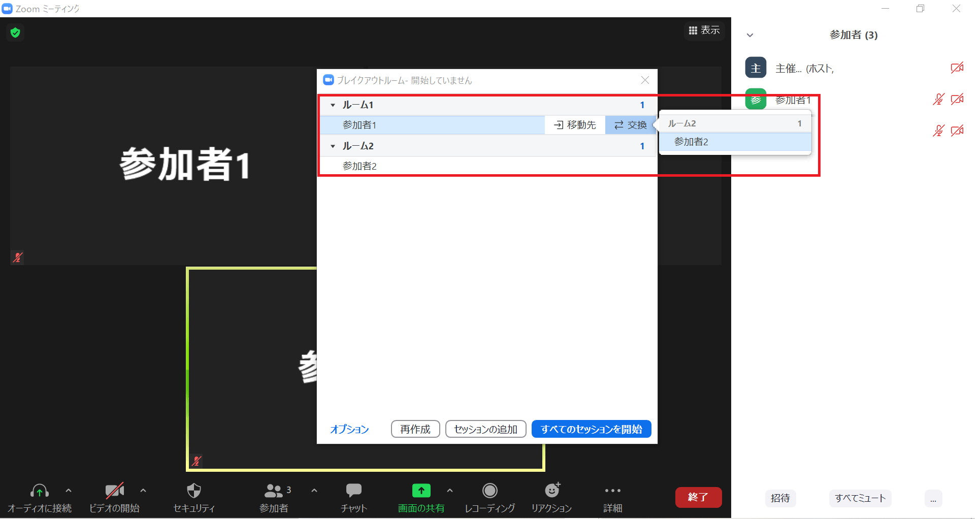Click the green encryption shield icon
This screenshot has height=519, width=980.
click(15, 33)
